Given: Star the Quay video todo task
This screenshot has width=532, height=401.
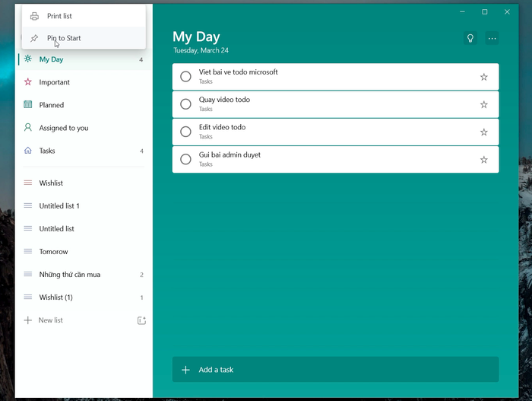Looking at the screenshot, I should pyautogui.click(x=484, y=104).
